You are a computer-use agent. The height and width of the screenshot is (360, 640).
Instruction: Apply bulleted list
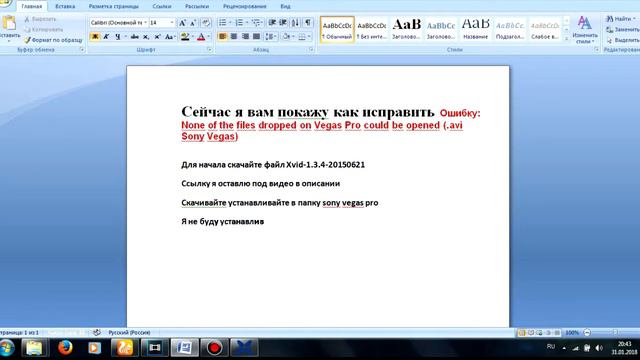(x=222, y=22)
